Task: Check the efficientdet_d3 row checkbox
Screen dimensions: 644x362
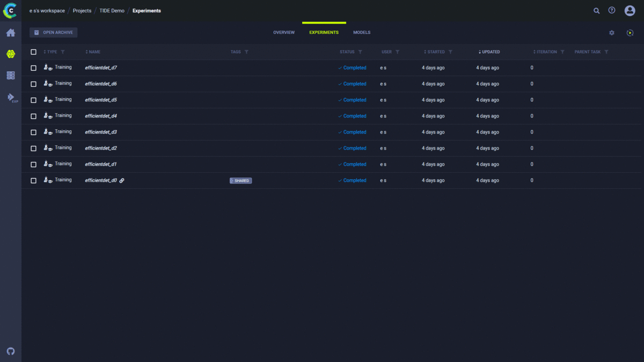Action: (33, 132)
